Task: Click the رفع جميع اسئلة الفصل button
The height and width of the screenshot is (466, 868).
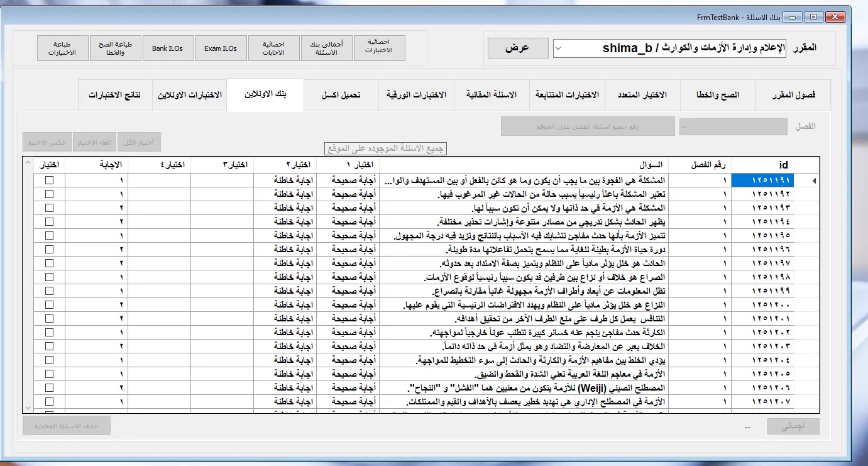Action: point(588,126)
